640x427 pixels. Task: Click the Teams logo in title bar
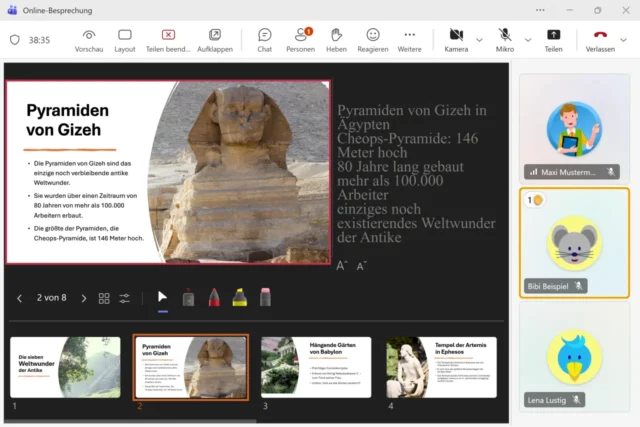point(12,10)
